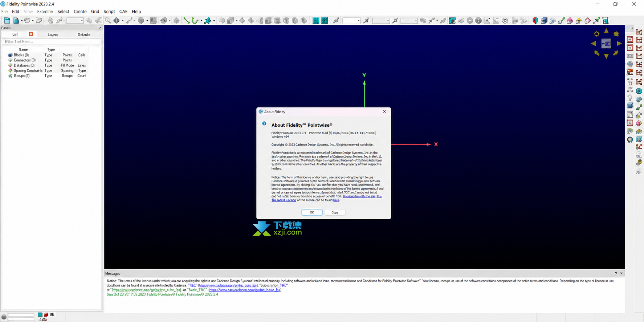Image resolution: width=644 pixels, height=322 pixels.
Task: Open cadence basic_fps link in Messages
Action: 245,290
